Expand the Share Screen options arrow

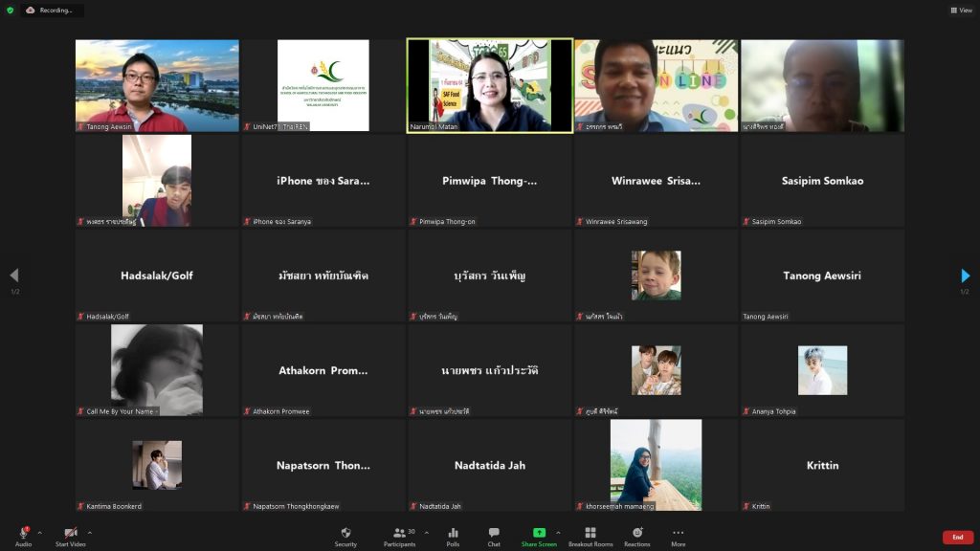point(558,532)
